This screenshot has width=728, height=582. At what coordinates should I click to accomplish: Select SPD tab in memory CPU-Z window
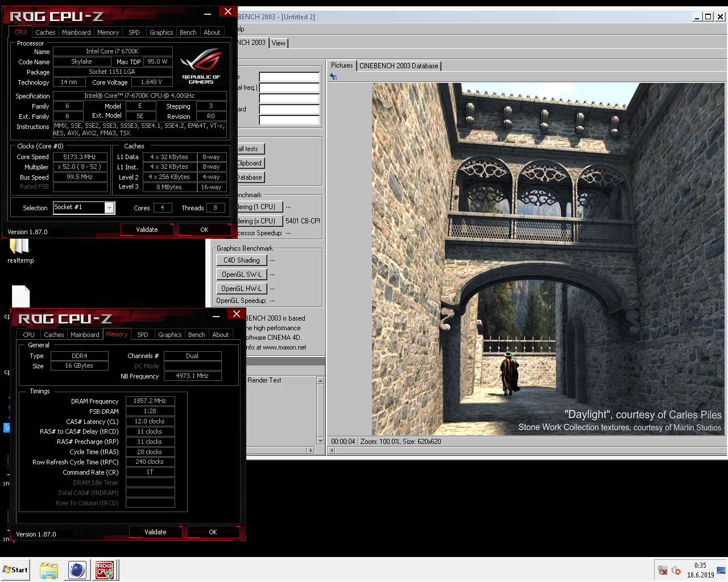coord(143,335)
